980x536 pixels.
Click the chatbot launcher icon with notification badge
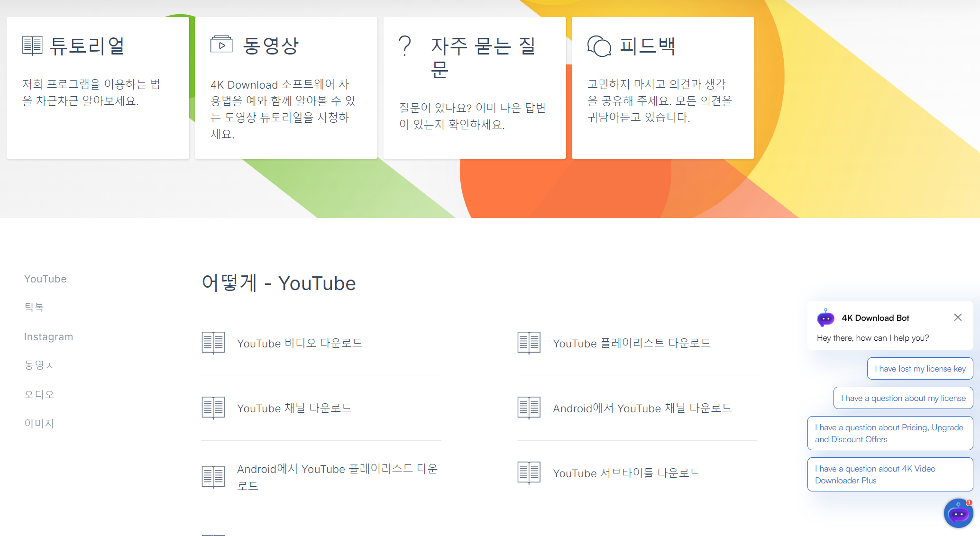click(x=958, y=513)
